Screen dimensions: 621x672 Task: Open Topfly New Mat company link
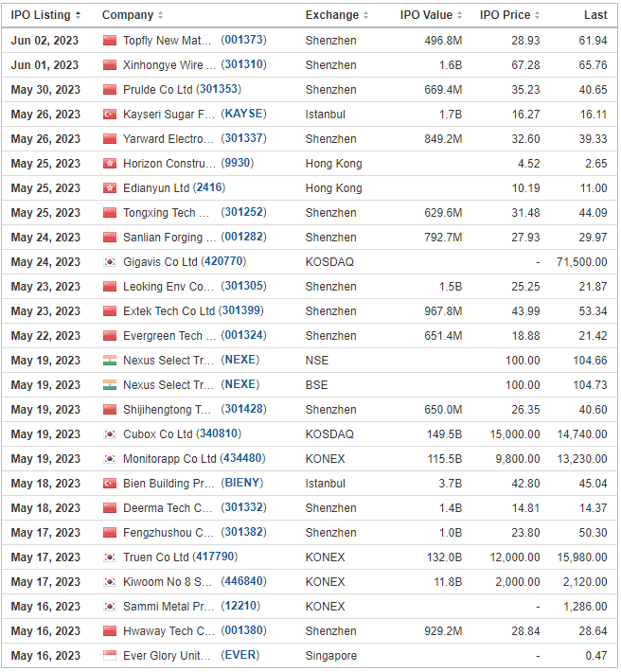pos(168,41)
